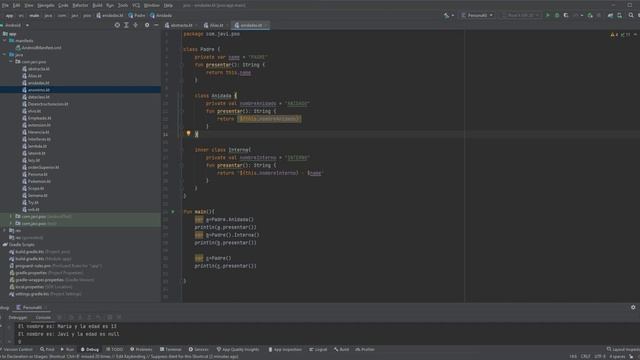Click the yellow lightbulb intention icon
This screenshot has width=640, height=360.
(x=188, y=133)
